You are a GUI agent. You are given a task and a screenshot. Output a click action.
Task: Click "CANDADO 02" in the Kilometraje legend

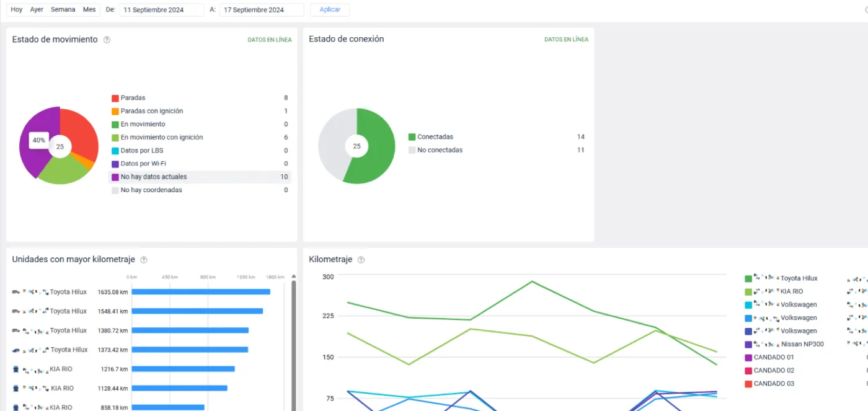tap(774, 371)
